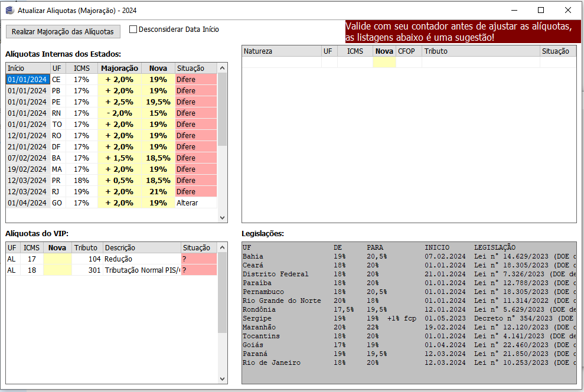
Task: Click Natureza column header in right grid
Action: click(x=281, y=51)
